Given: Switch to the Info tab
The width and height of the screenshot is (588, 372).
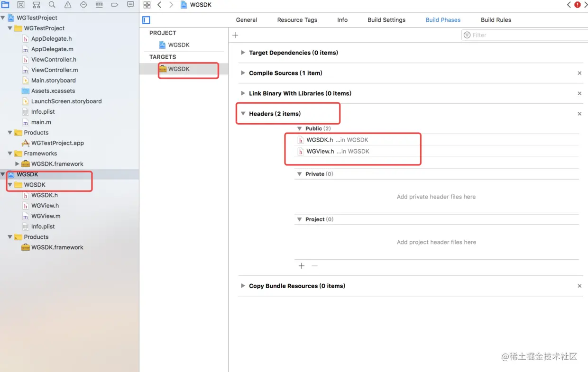Looking at the screenshot, I should tap(342, 20).
